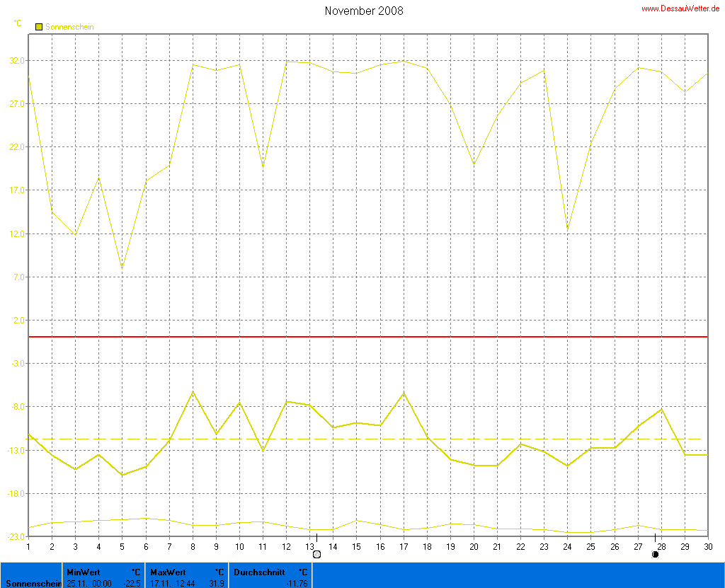The width and height of the screenshot is (725, 588).
Task: Select the Durchschnitt column header
Action: [259, 572]
